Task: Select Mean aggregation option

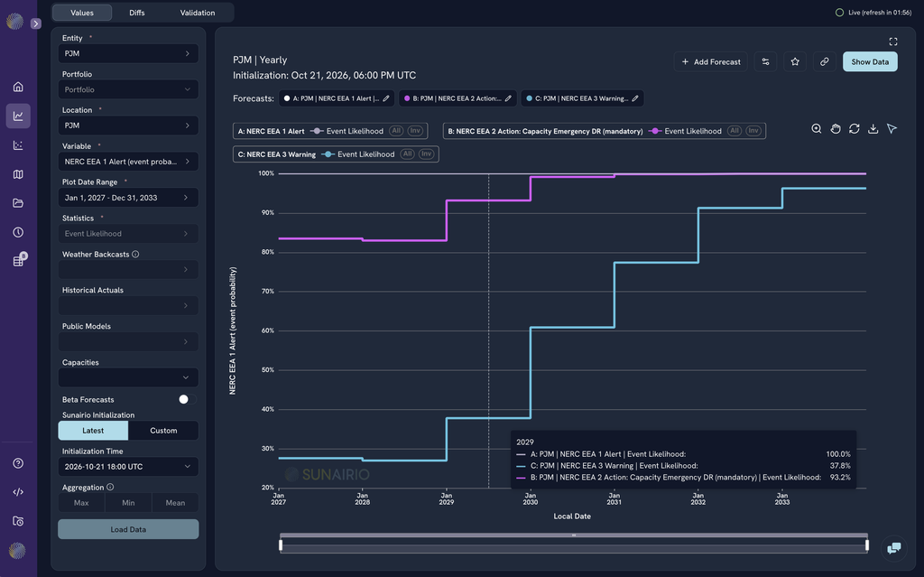Action: pyautogui.click(x=175, y=503)
